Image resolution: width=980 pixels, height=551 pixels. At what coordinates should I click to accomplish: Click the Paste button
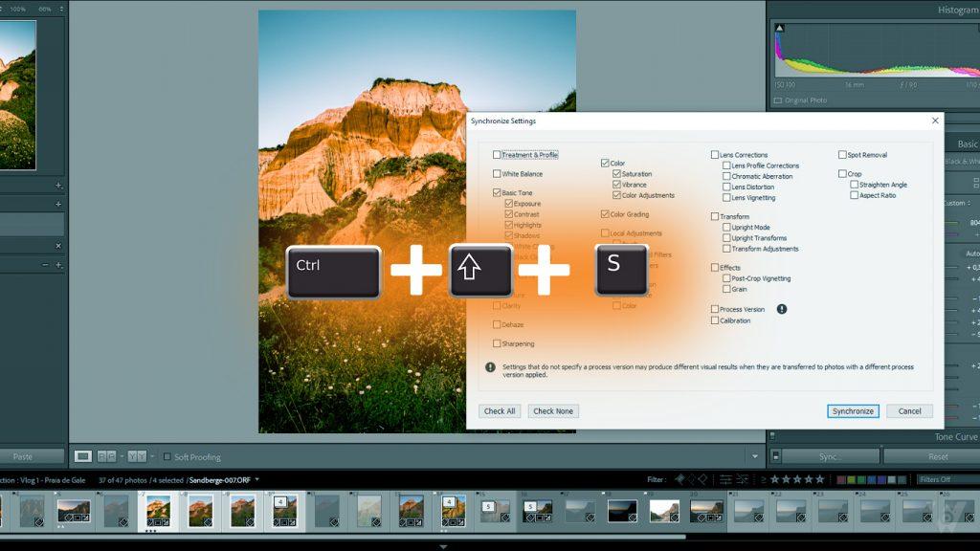30,456
